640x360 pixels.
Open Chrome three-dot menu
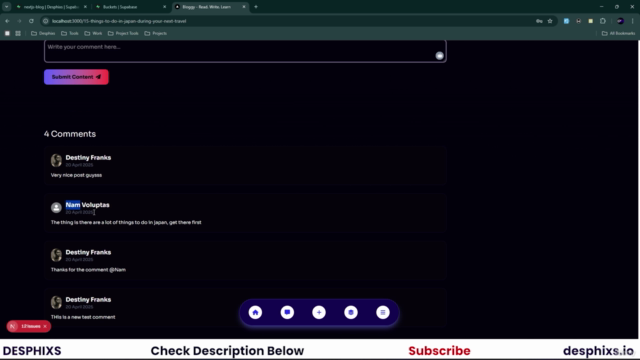coord(633,21)
